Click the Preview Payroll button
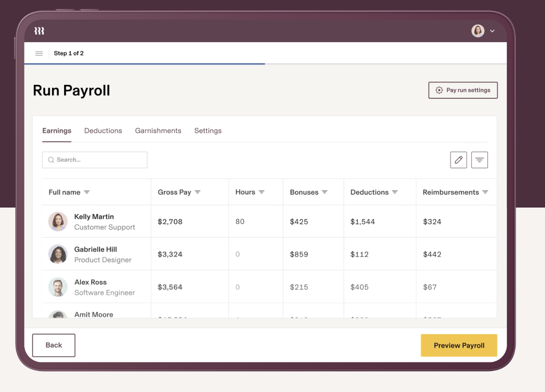The height and width of the screenshot is (392, 545). (x=459, y=345)
